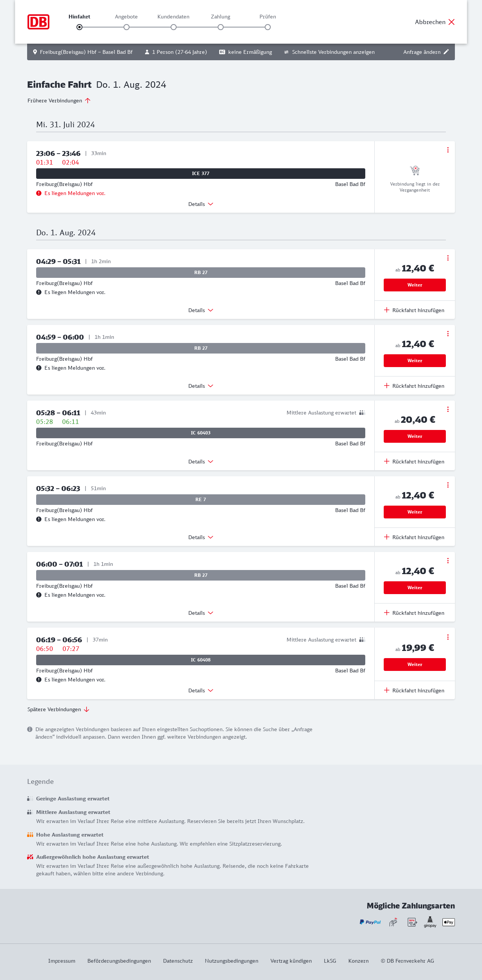Click the Kundendaten step label
The image size is (482, 980).
coord(173,17)
